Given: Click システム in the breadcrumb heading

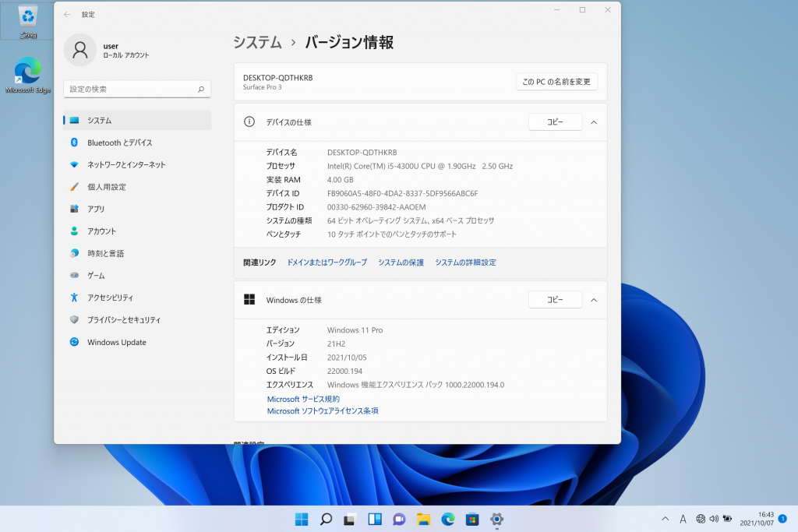Looking at the screenshot, I should [x=257, y=42].
